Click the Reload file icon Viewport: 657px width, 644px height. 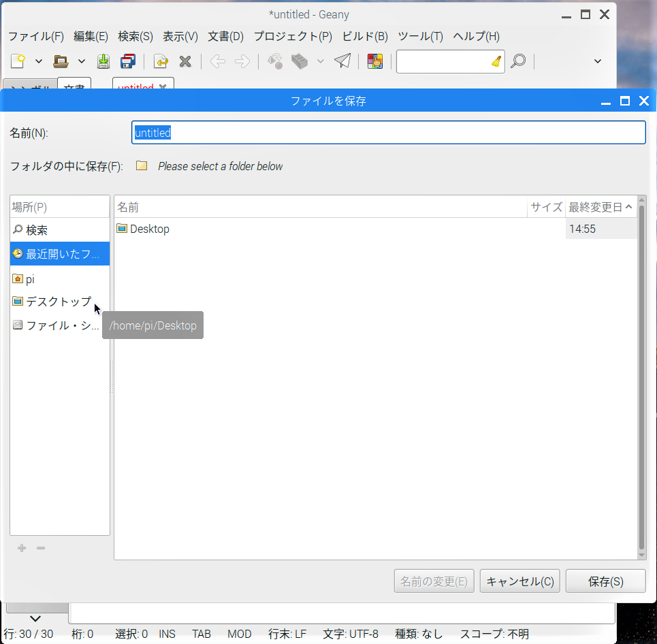click(x=161, y=61)
